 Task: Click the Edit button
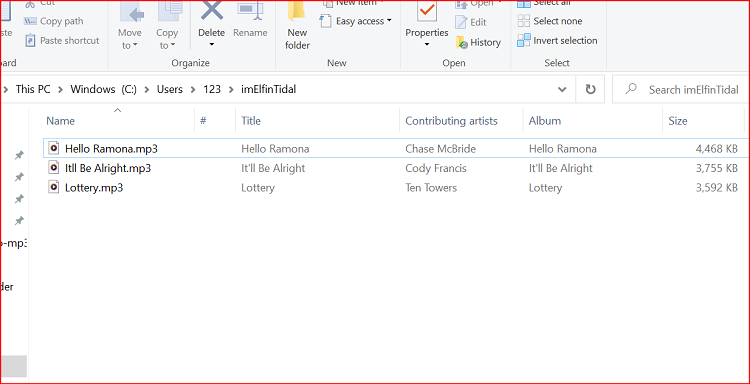tap(471, 22)
